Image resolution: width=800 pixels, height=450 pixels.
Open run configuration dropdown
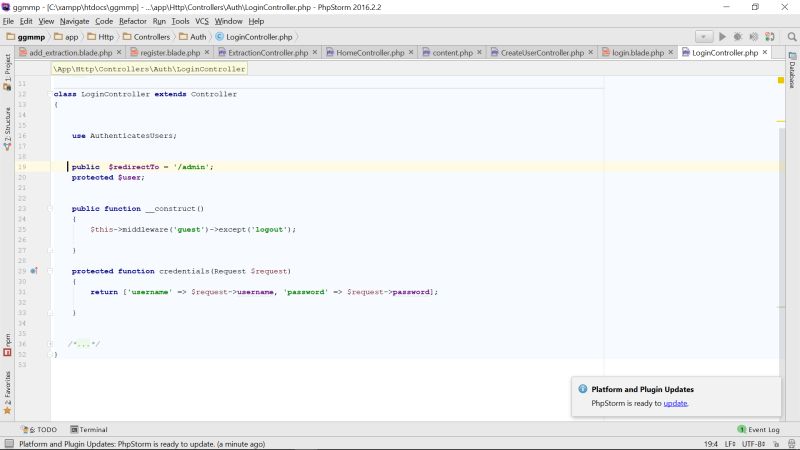click(704, 37)
